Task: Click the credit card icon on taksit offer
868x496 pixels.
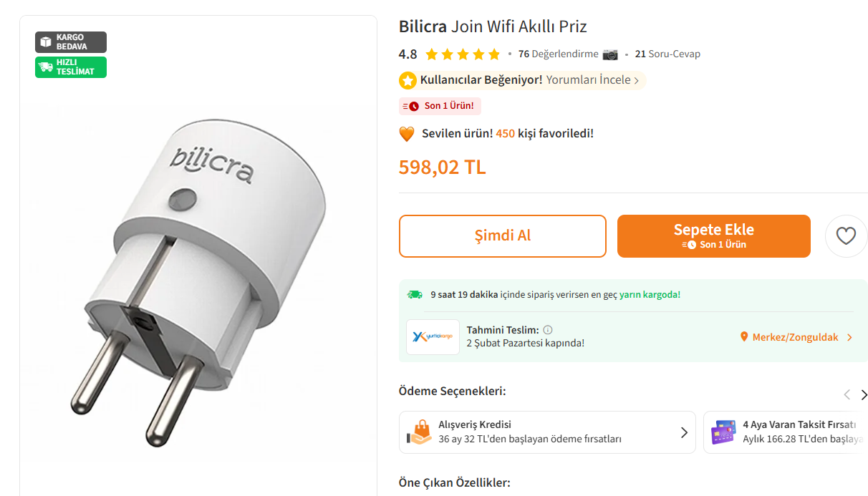Action: [x=724, y=432]
